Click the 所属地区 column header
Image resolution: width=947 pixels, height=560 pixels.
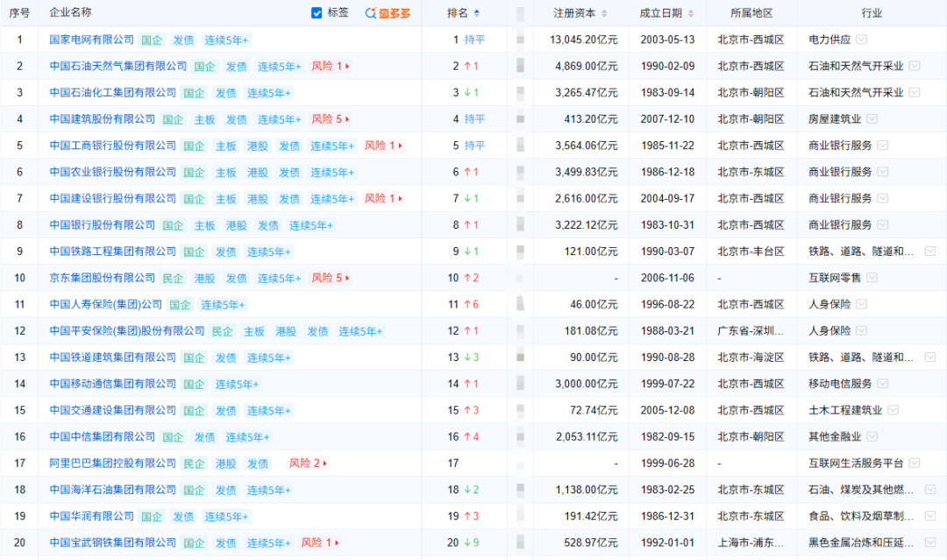coord(751,13)
